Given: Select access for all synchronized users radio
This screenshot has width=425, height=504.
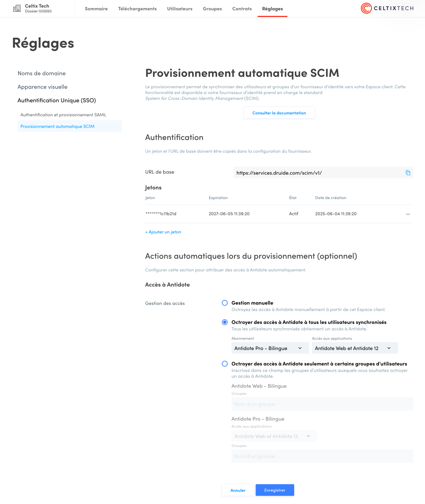Looking at the screenshot, I should (x=225, y=322).
